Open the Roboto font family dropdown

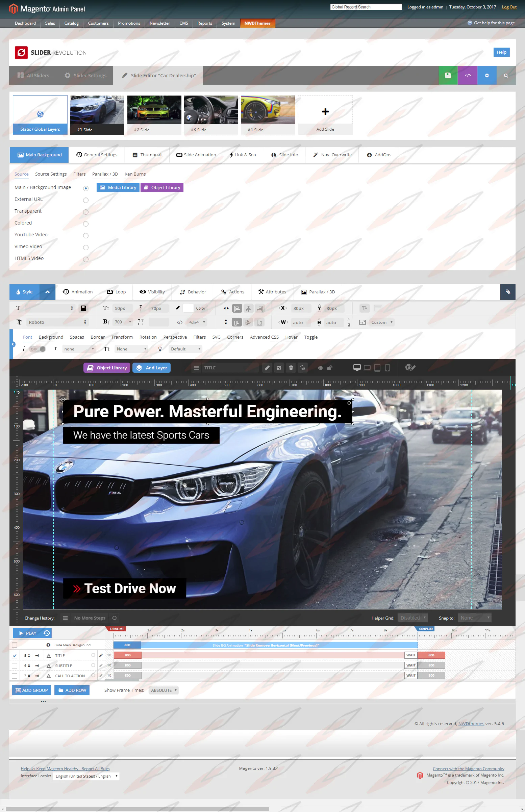click(57, 322)
